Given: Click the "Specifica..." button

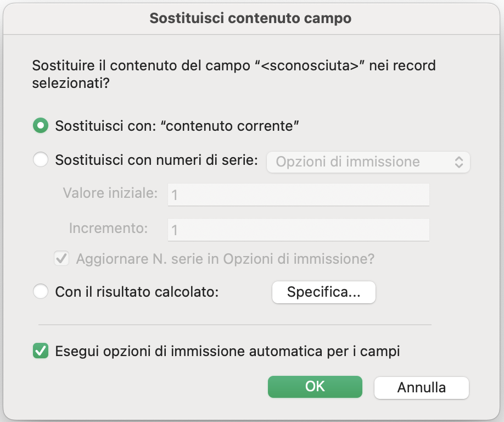Looking at the screenshot, I should pos(324,292).
